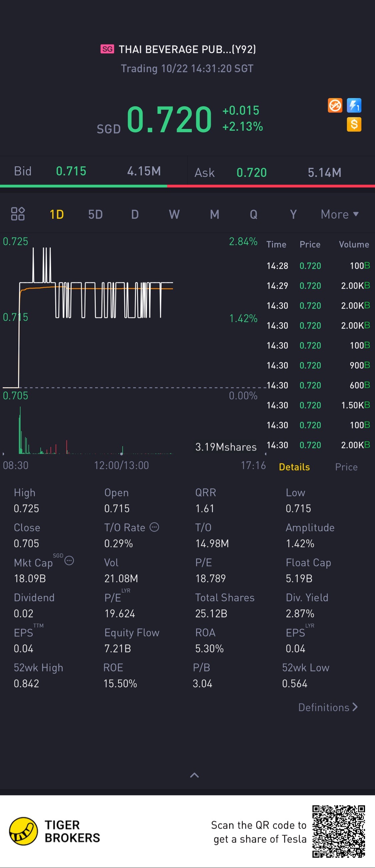Tap the T/O value 14.98M

coord(212,543)
